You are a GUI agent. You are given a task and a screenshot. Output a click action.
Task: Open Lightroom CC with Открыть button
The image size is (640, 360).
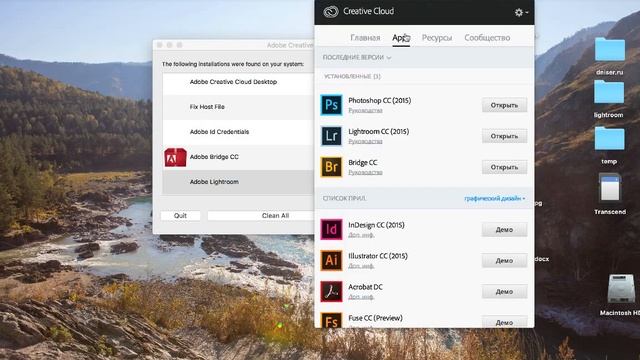click(504, 136)
